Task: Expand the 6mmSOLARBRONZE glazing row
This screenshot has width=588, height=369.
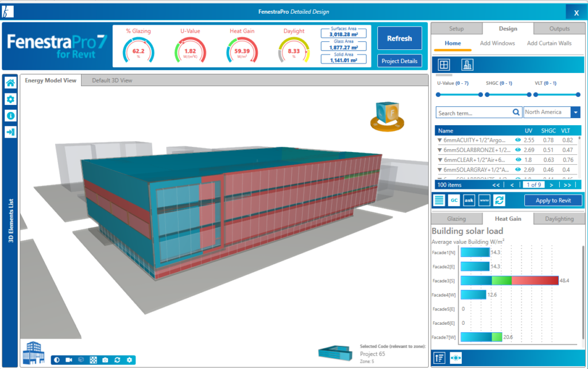Action: click(x=439, y=150)
